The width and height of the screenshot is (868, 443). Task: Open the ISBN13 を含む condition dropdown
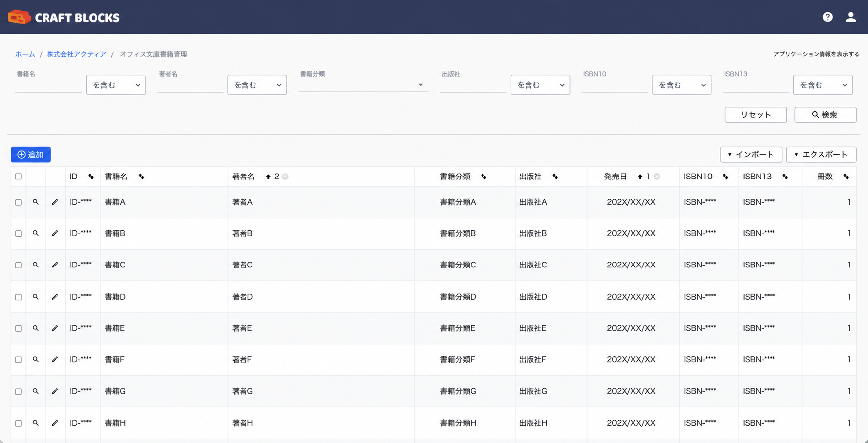[x=822, y=85]
